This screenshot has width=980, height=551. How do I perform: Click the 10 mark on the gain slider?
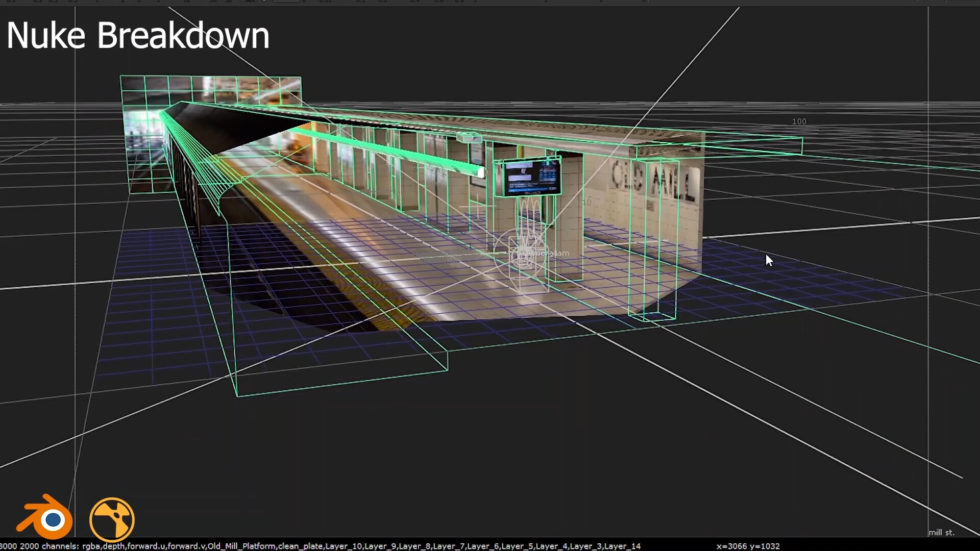pos(186,2)
